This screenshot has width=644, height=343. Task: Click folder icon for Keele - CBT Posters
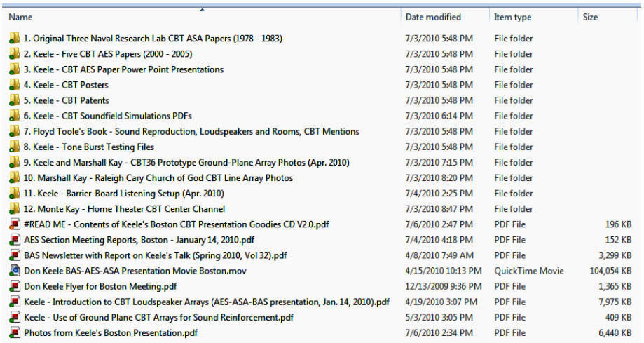(x=15, y=85)
